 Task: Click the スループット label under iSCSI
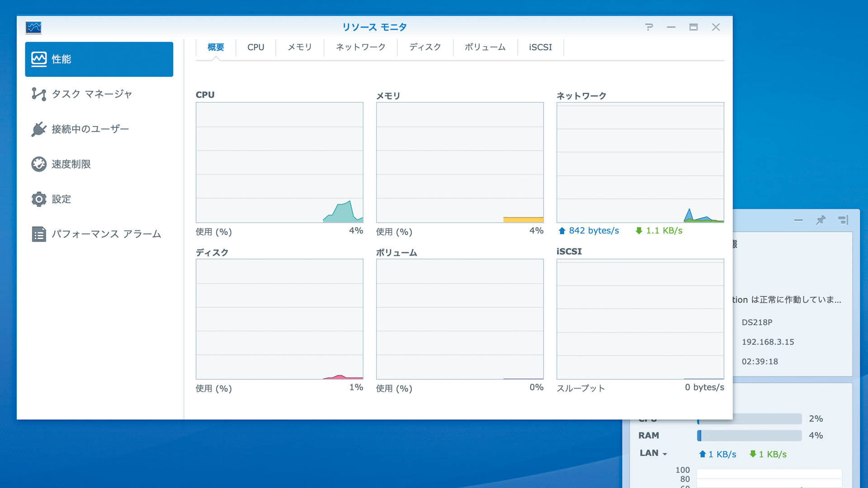point(580,389)
